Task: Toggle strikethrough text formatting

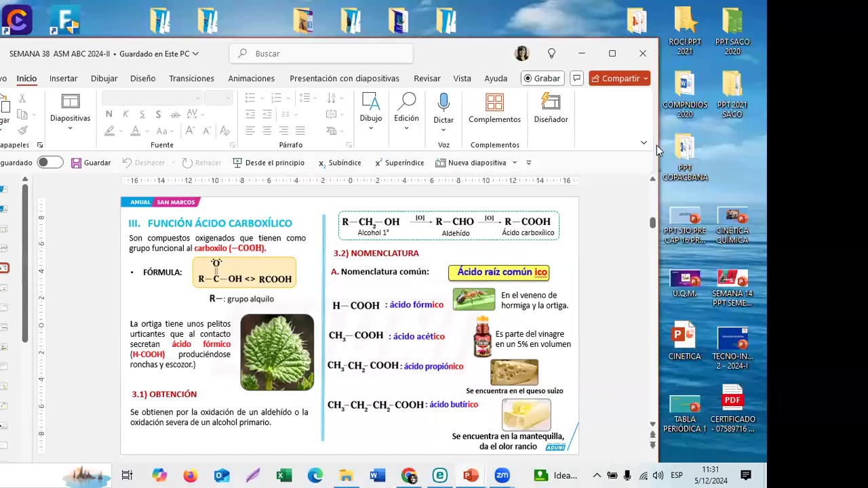Action: 174,114
